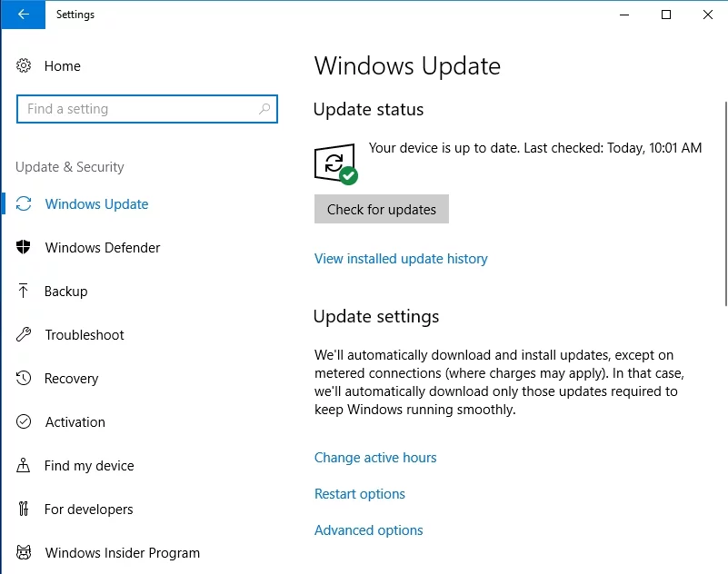This screenshot has width=728, height=574.
Task: Click the update status icon with green check
Action: pyautogui.click(x=335, y=163)
